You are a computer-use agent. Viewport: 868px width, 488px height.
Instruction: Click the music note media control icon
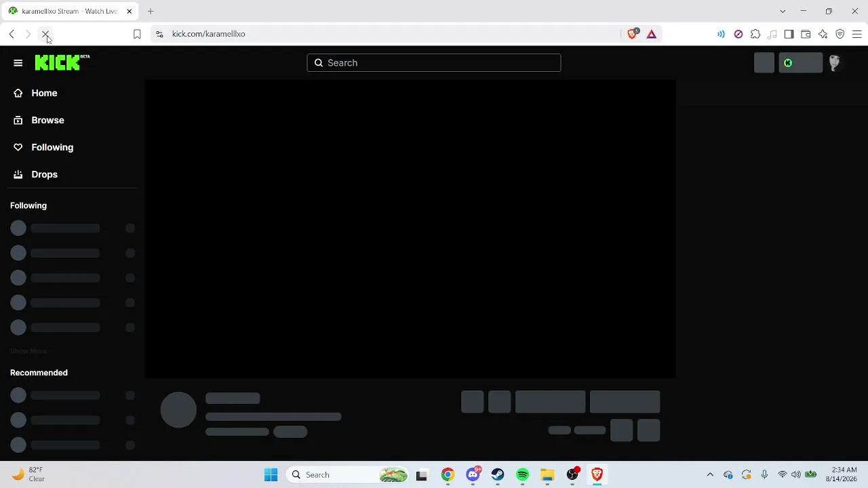[x=772, y=34]
